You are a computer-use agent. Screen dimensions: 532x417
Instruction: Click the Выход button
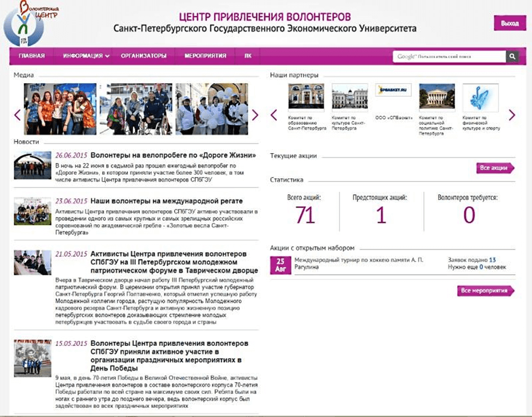[510, 23]
